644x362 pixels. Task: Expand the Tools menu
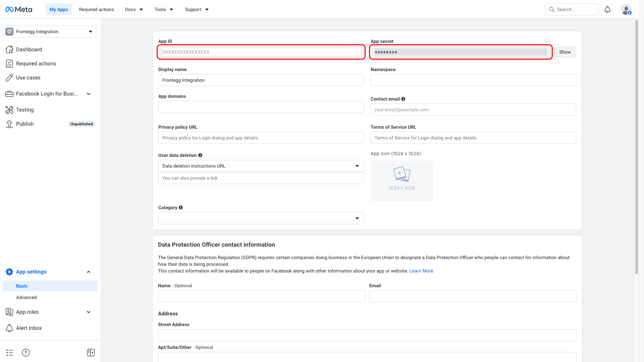point(164,9)
